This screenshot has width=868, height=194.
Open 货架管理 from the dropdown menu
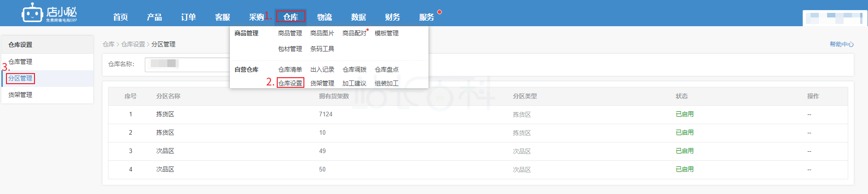pos(322,83)
